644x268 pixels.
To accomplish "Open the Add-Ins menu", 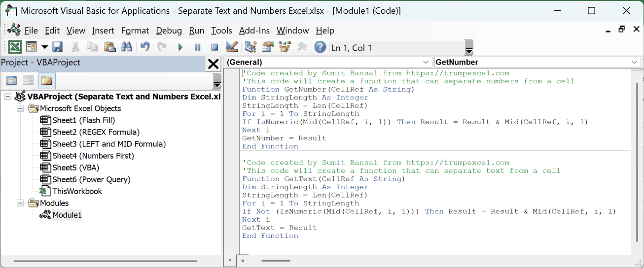I will click(x=254, y=31).
